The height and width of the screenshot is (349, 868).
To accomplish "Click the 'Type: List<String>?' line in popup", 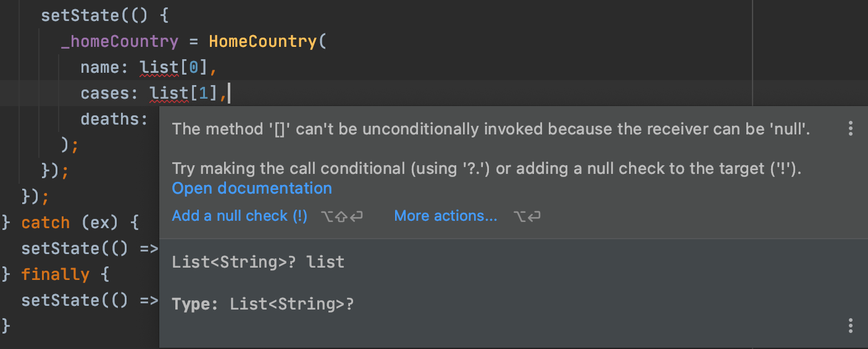I will (x=263, y=304).
